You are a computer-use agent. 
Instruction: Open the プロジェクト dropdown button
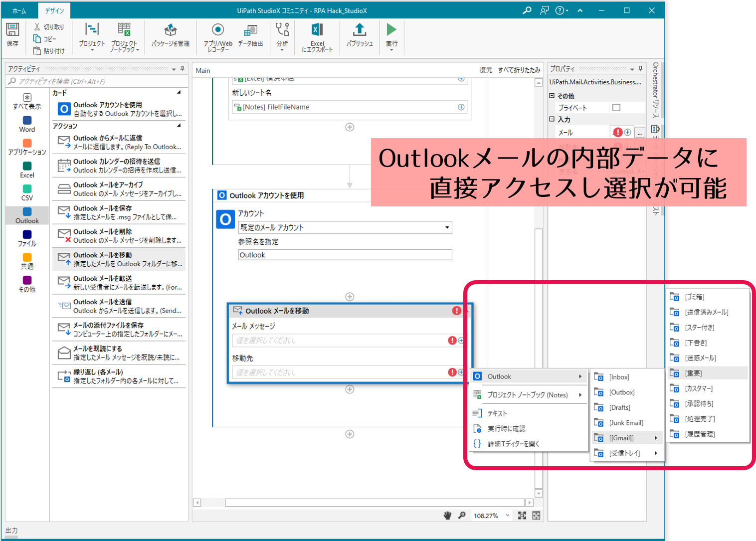click(x=92, y=37)
